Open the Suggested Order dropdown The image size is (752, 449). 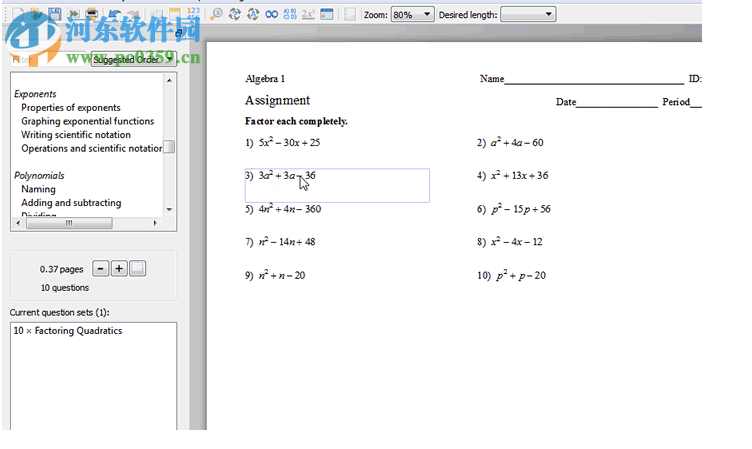point(133,59)
